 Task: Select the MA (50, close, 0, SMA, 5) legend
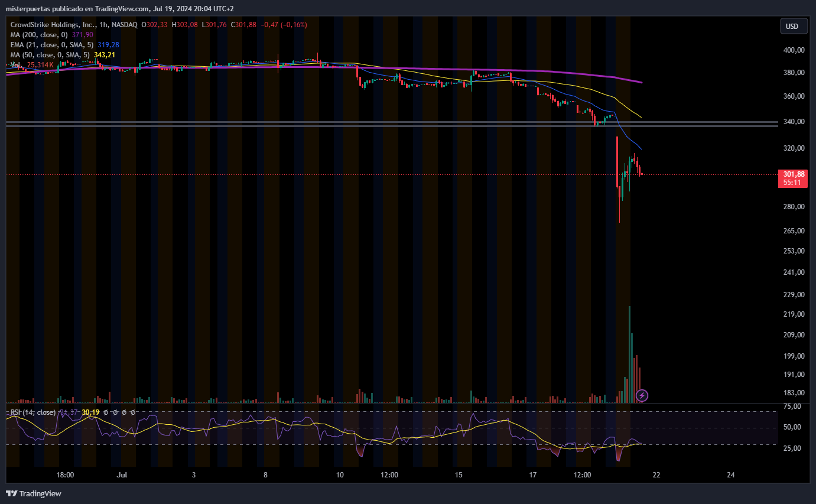[50, 55]
